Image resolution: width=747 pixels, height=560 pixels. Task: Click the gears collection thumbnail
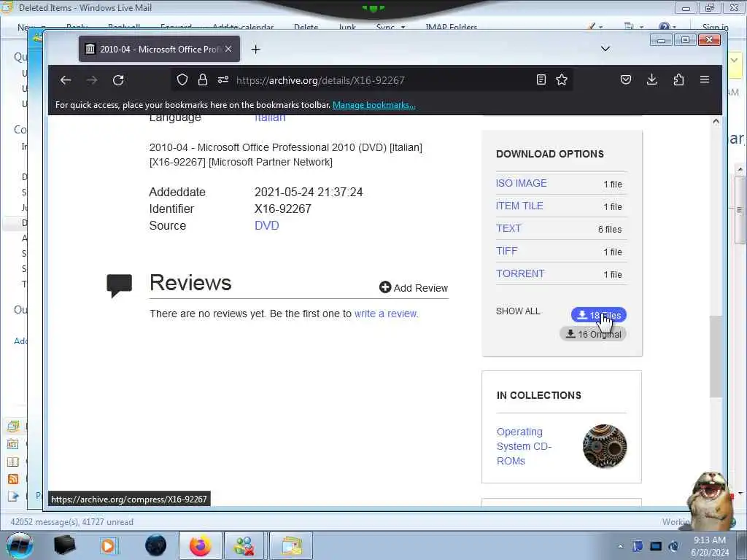tap(605, 446)
